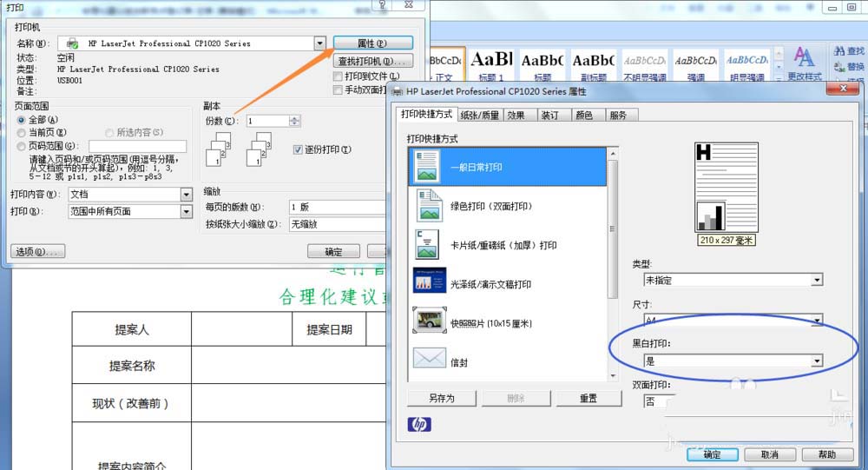Click the 提案日期 table cell

[329, 329]
